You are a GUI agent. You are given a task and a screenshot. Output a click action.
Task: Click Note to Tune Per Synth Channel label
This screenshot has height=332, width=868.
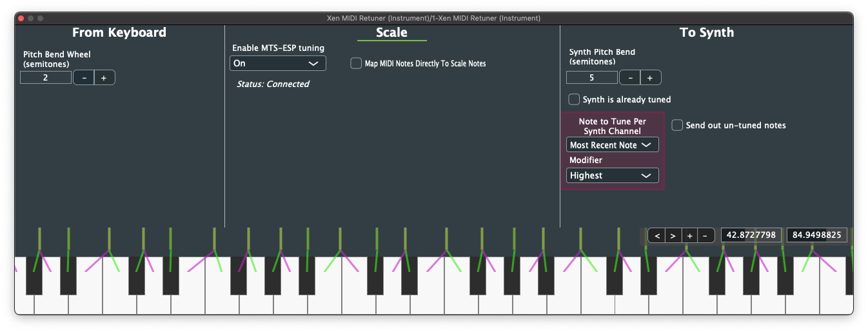[x=613, y=126]
